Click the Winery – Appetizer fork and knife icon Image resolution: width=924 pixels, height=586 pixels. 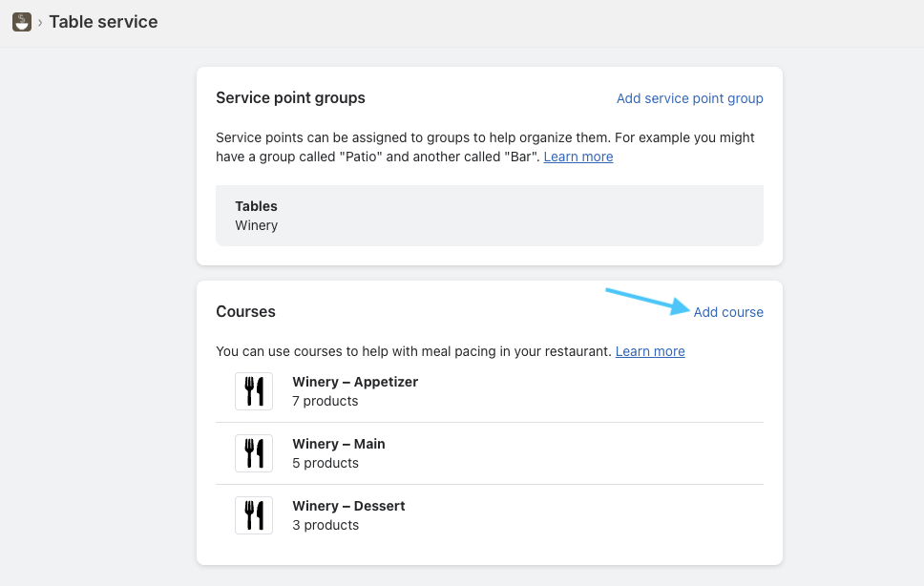[x=254, y=391]
